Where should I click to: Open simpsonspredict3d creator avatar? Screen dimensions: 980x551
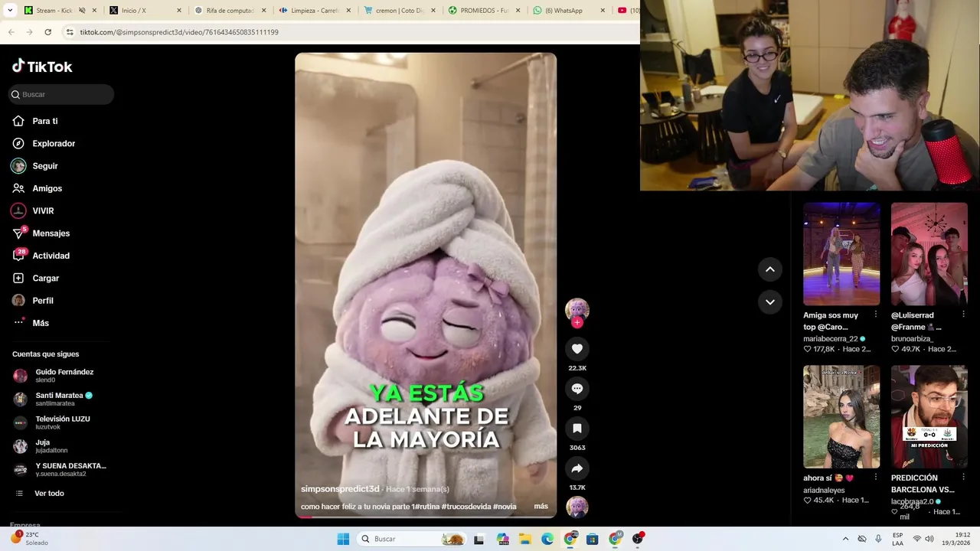click(x=577, y=309)
